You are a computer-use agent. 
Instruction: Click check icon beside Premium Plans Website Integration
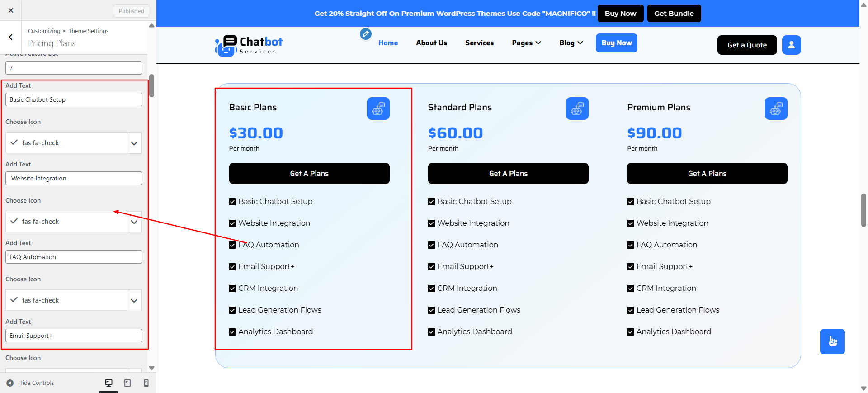pyautogui.click(x=630, y=223)
